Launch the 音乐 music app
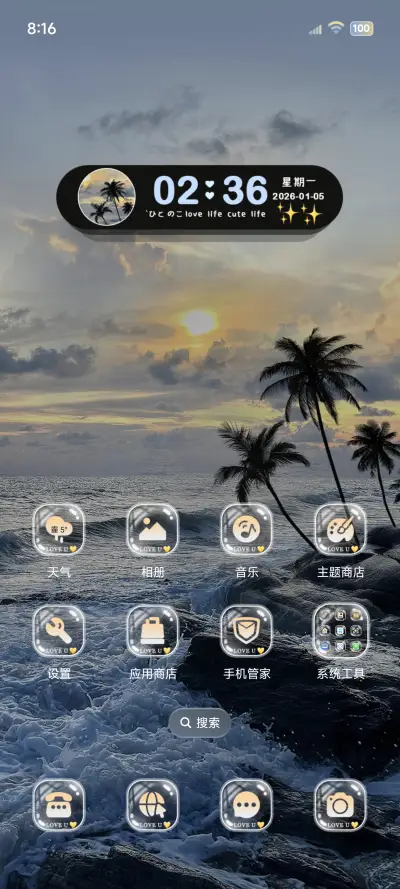The width and height of the screenshot is (400, 889). (x=246, y=529)
